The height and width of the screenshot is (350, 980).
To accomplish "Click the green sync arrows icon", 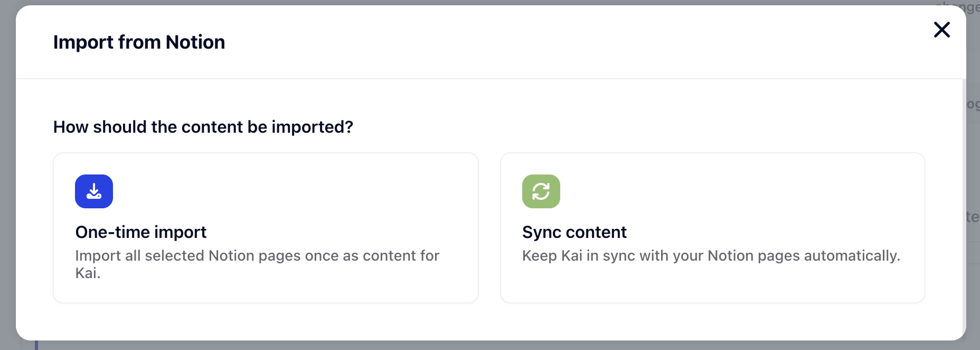I will (541, 191).
